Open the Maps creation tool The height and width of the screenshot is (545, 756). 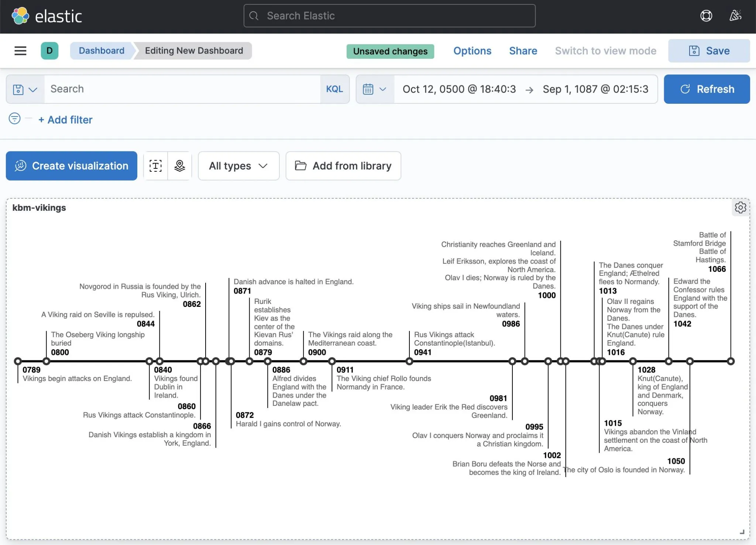180,166
